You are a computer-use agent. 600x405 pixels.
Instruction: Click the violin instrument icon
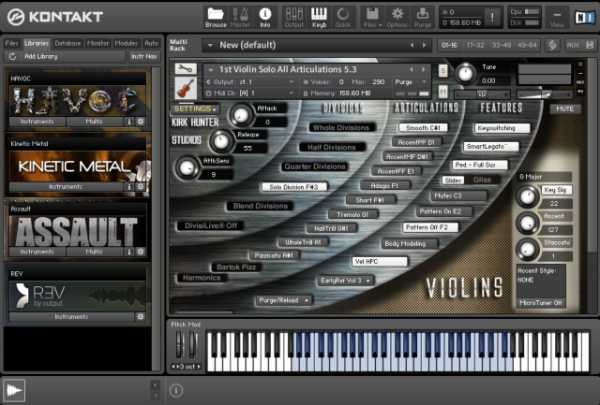(186, 88)
